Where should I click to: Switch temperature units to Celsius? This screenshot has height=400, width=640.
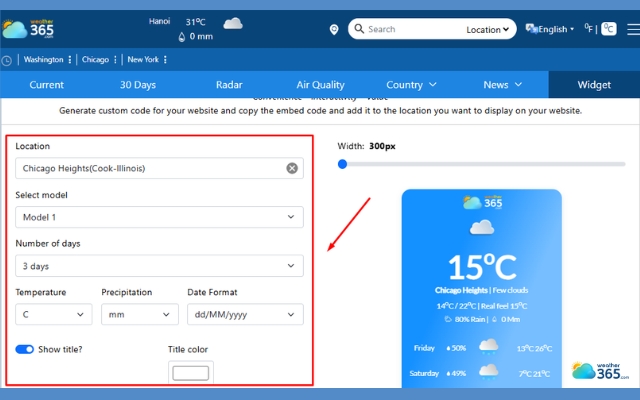[x=609, y=29]
